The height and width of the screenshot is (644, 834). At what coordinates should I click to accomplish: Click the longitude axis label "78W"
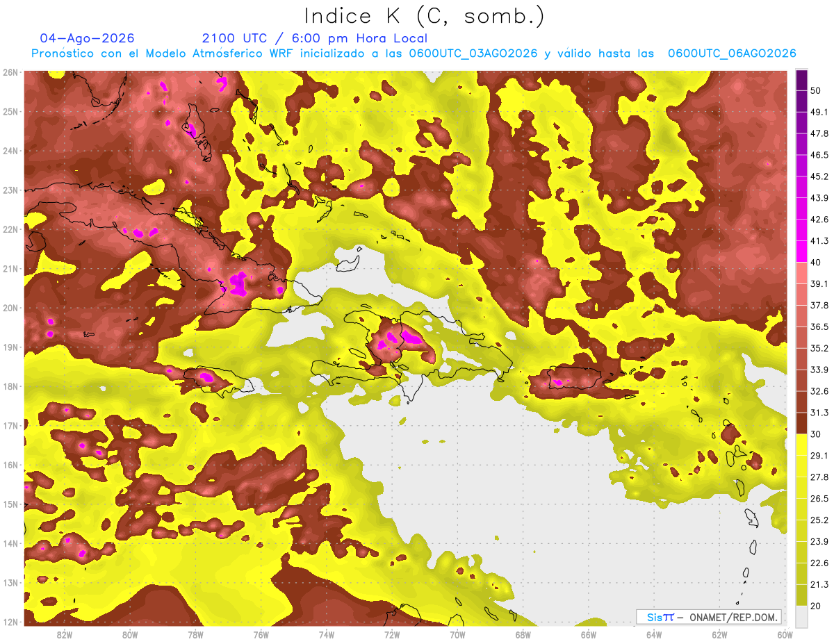coord(195,635)
